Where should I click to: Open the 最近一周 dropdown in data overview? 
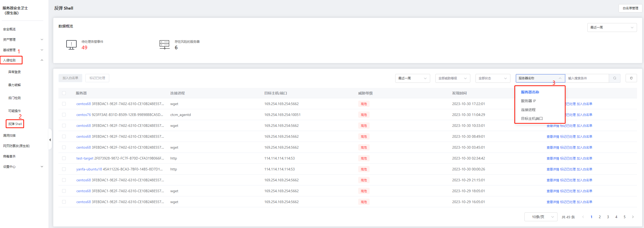[x=612, y=27]
